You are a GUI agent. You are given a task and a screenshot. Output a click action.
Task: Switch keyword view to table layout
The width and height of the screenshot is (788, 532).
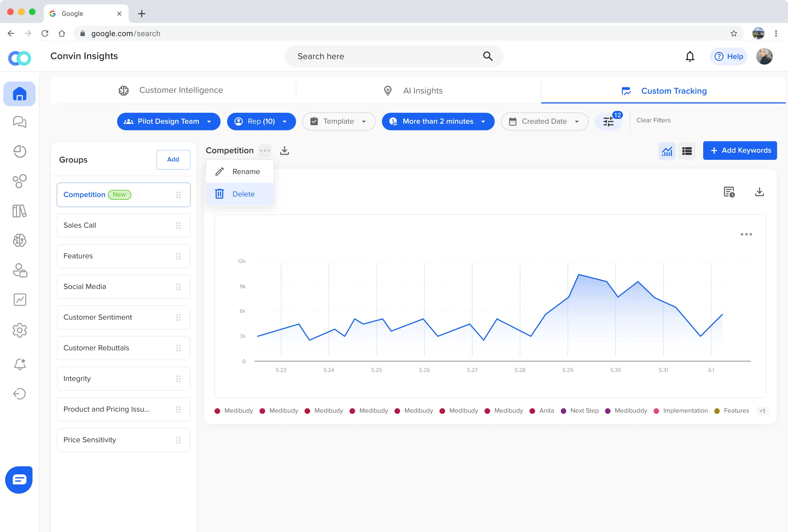click(687, 151)
